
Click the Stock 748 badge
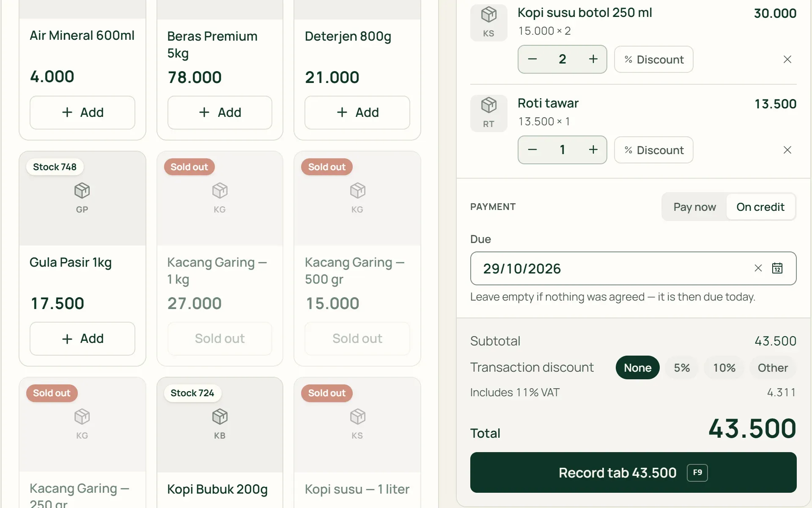point(55,167)
